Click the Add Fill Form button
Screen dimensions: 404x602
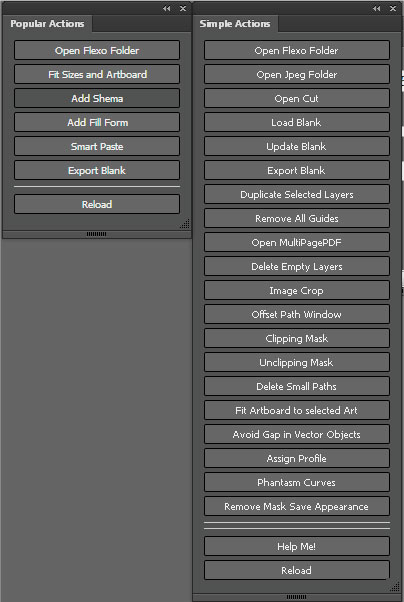click(97, 122)
